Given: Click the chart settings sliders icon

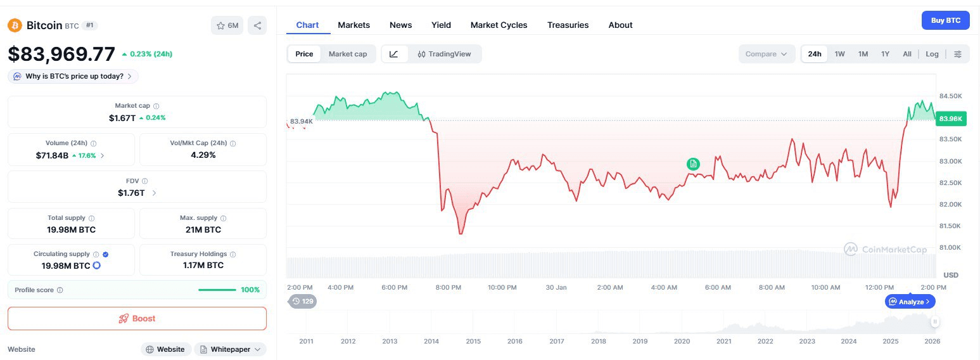Looking at the screenshot, I should point(958,54).
